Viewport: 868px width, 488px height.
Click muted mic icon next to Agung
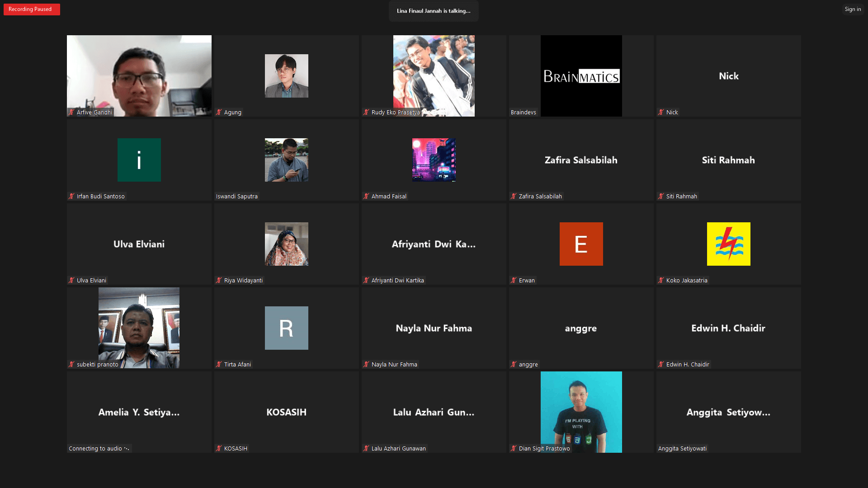point(219,113)
